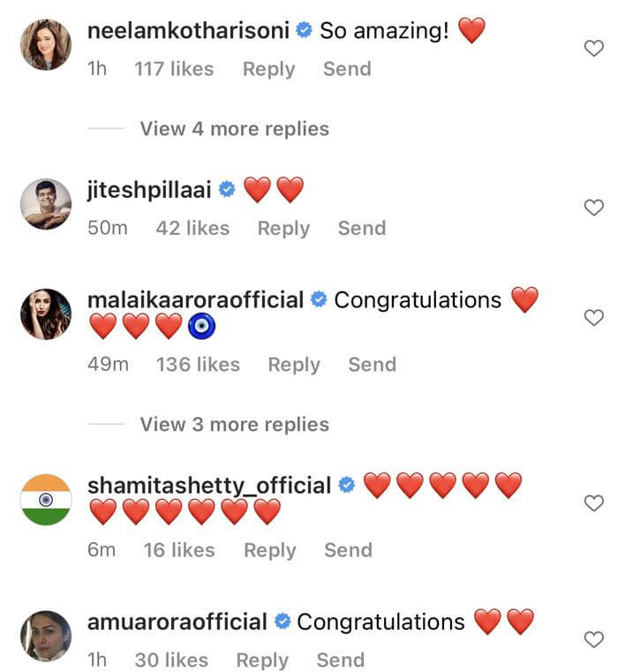640x672 pixels.
Task: Tap amuaroraofficial's profile picture
Action: coord(46,636)
